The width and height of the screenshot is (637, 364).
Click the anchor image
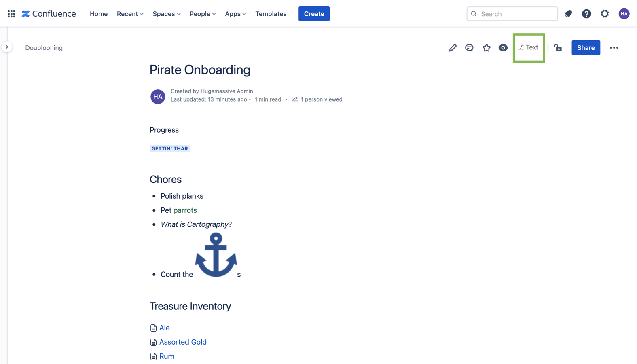(x=216, y=255)
